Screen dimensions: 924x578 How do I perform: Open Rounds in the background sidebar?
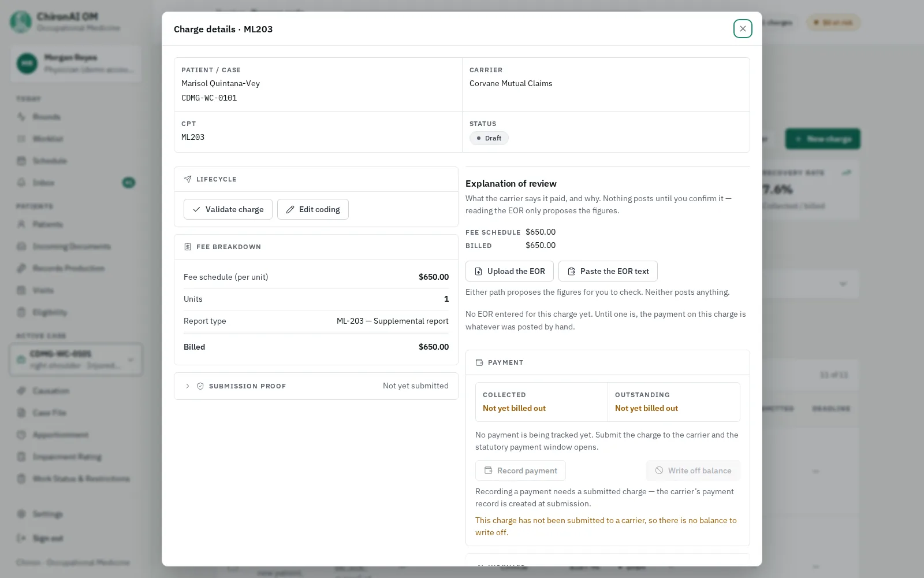tap(46, 117)
